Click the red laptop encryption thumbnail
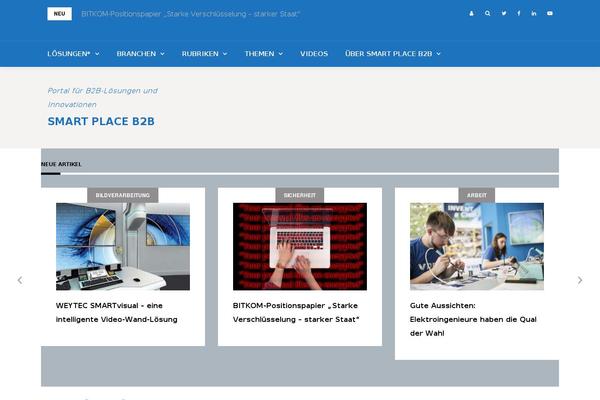Screen dimensions: 600x400 (300, 247)
